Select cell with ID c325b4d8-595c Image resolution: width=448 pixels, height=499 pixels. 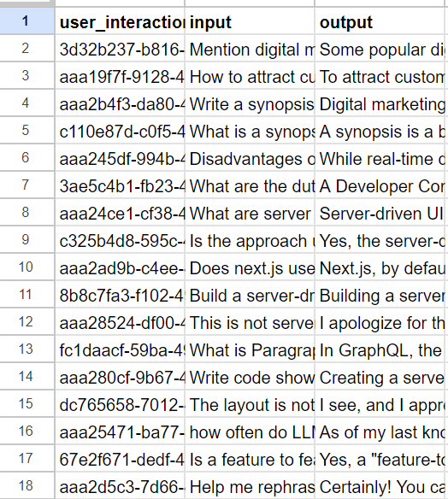pos(120,240)
